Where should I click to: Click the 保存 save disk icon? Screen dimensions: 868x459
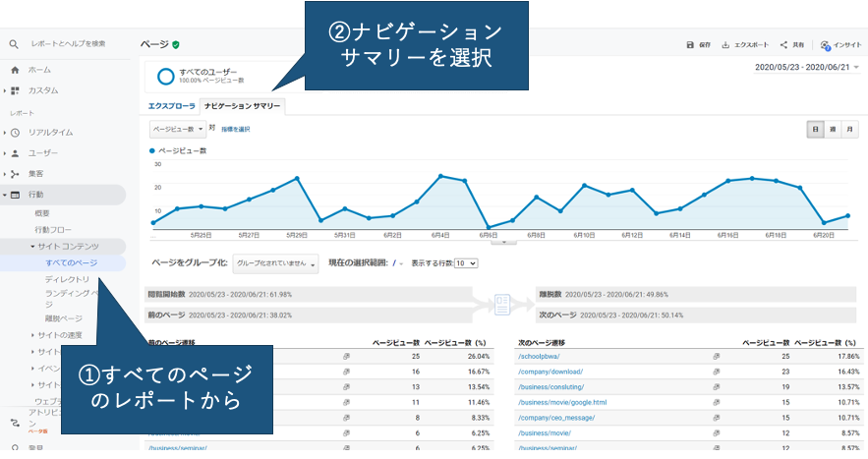tap(690, 45)
